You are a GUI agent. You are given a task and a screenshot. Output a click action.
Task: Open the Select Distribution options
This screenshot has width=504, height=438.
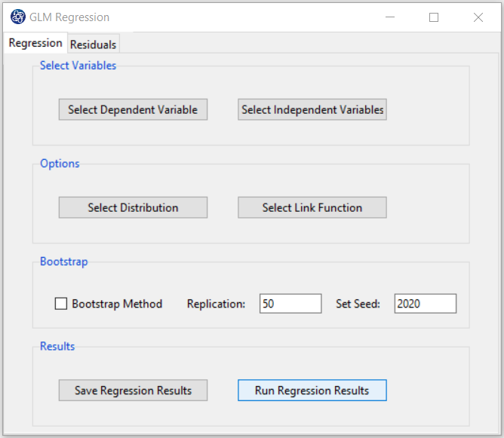(133, 207)
